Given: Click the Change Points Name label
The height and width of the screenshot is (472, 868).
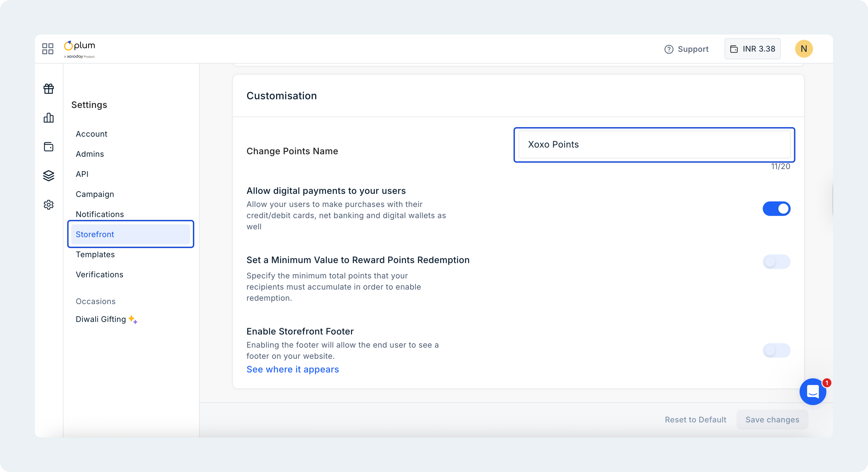Looking at the screenshot, I should pyautogui.click(x=292, y=151).
